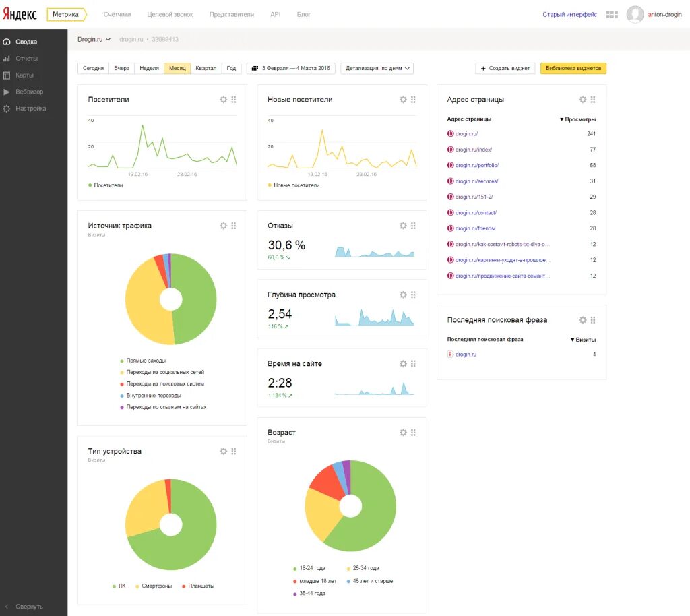Viewport: 690px width, 616px height.
Task: Expand Drogin.ru counter dropdown
Action: pos(94,39)
